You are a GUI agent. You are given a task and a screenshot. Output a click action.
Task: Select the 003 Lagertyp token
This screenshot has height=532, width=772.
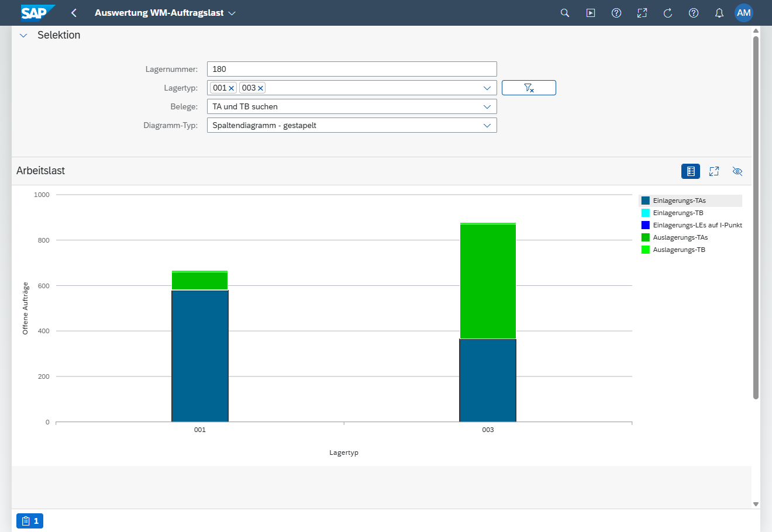pyautogui.click(x=249, y=88)
